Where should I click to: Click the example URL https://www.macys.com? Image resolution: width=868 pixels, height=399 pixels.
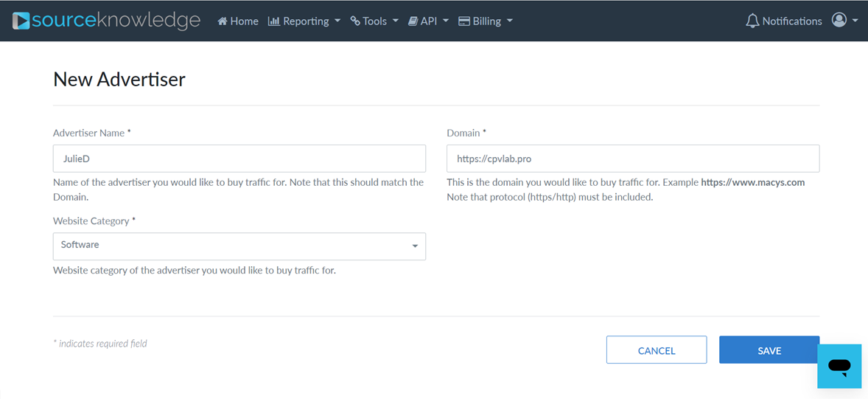coord(753,182)
